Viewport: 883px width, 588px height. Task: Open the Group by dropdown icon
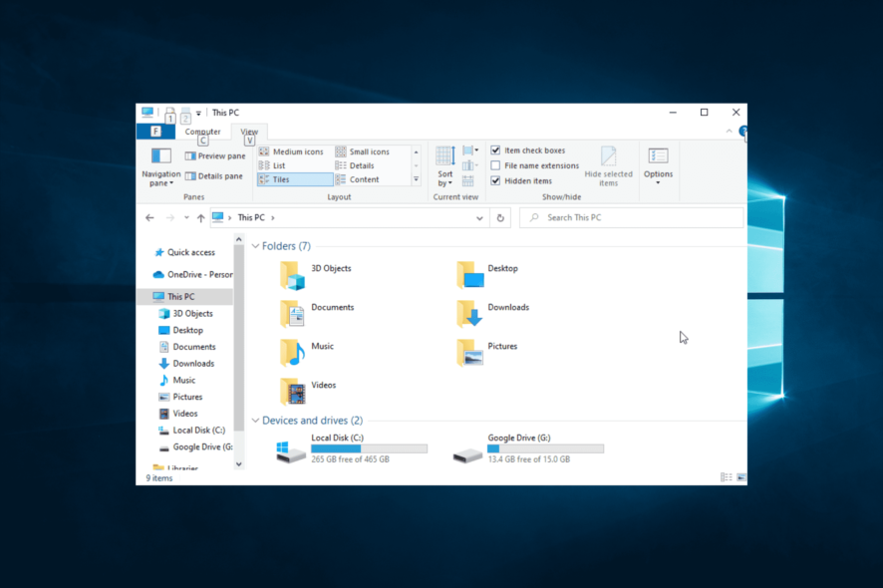click(470, 150)
